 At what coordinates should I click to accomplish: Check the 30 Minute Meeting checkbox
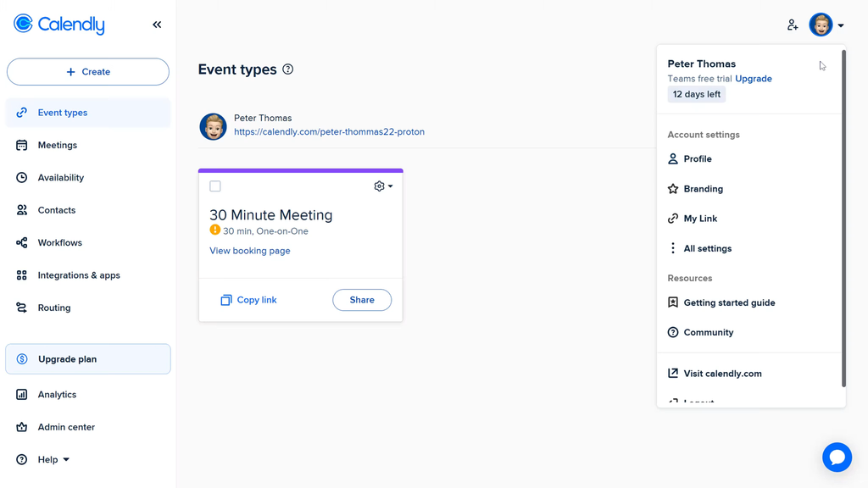click(215, 186)
